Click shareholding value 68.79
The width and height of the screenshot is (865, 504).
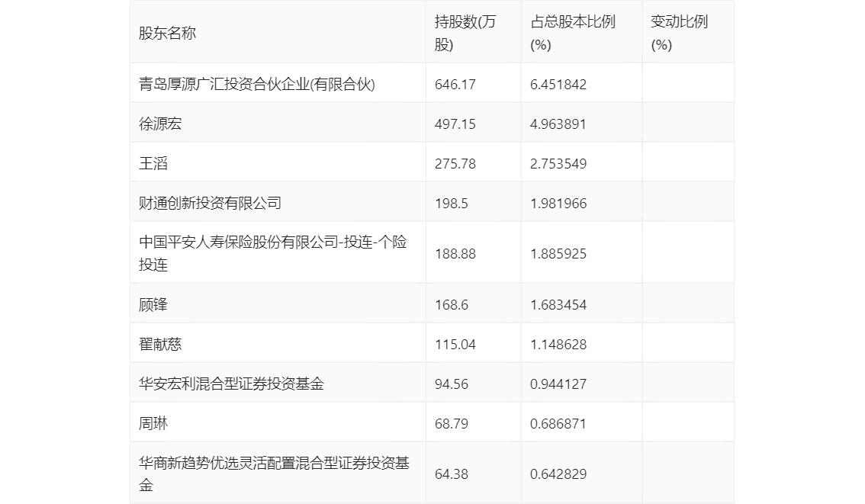point(452,424)
